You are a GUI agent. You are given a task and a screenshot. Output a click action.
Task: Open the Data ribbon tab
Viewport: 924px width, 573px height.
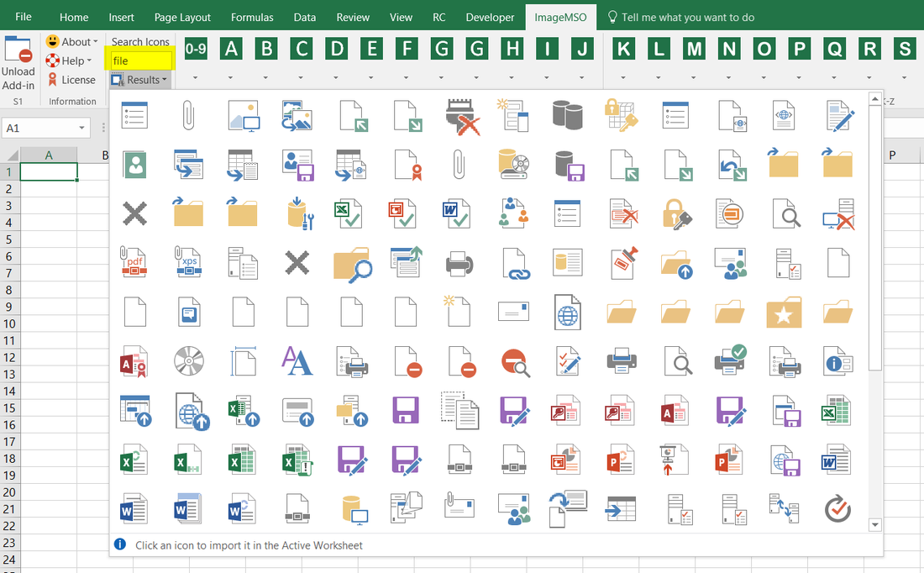tap(305, 17)
